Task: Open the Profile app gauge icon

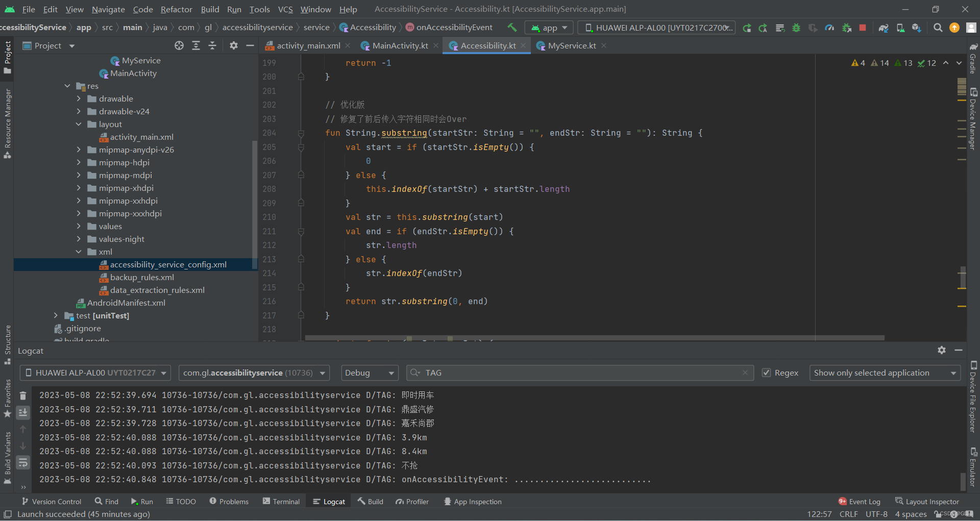Action: click(829, 28)
